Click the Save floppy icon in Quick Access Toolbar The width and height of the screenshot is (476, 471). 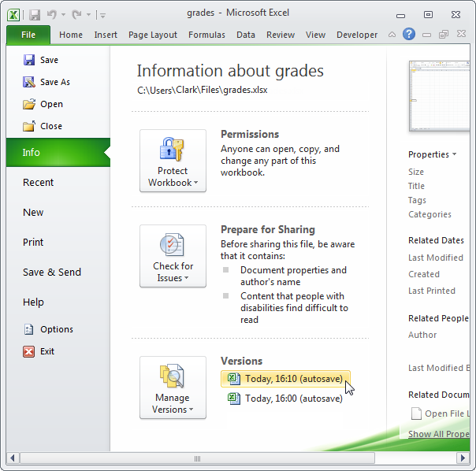[x=35, y=14]
